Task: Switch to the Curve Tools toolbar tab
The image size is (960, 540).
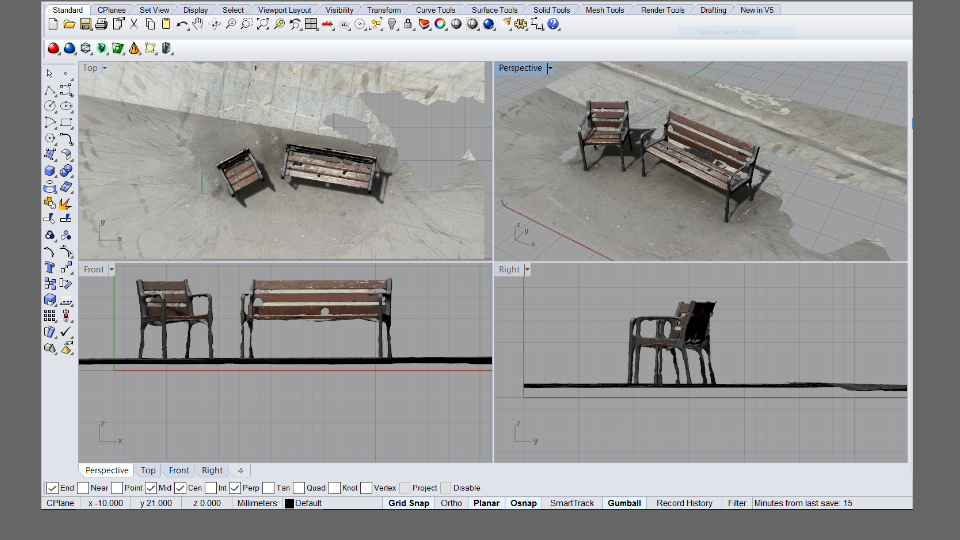Action: pos(433,10)
